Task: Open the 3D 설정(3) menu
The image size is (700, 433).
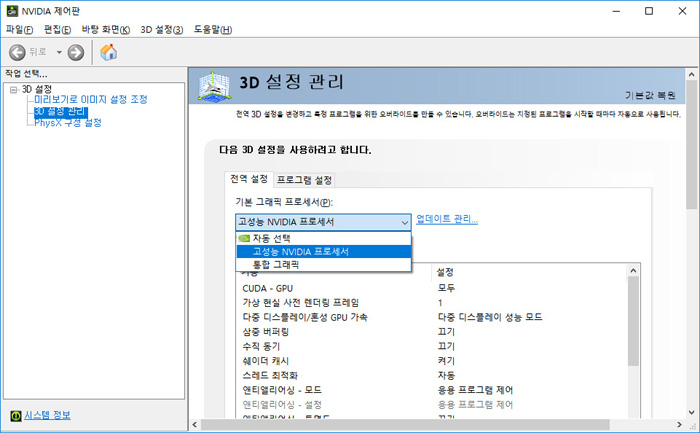Action: 162,29
